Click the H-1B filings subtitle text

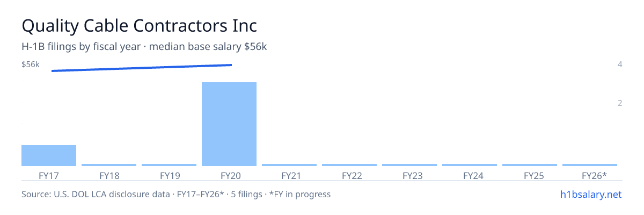click(144, 47)
